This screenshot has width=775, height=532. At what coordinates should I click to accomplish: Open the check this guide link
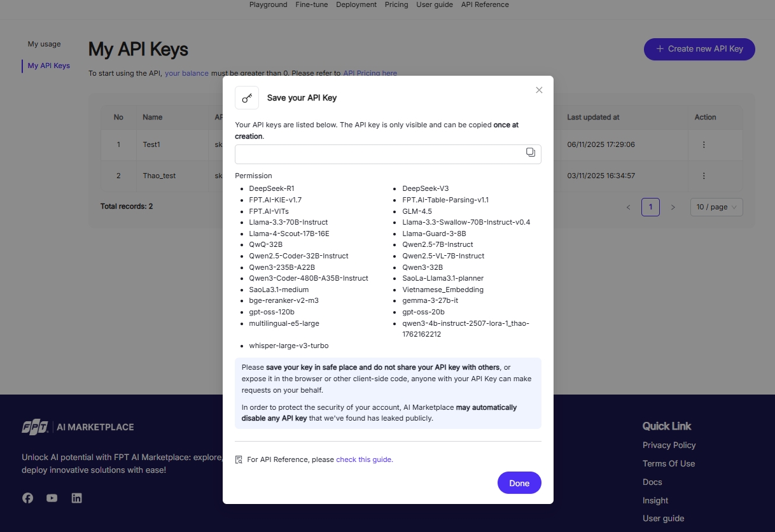(364, 459)
